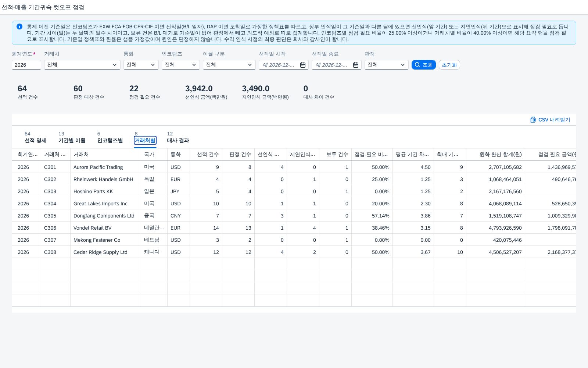Viewport: 588px width, 368px height.
Task: Open the 선적일 종료 calendar picker icon
Action: coord(356,65)
